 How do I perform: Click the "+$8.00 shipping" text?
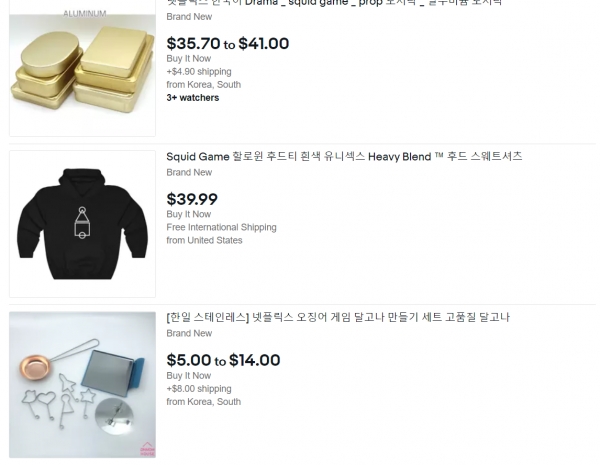coord(198,389)
